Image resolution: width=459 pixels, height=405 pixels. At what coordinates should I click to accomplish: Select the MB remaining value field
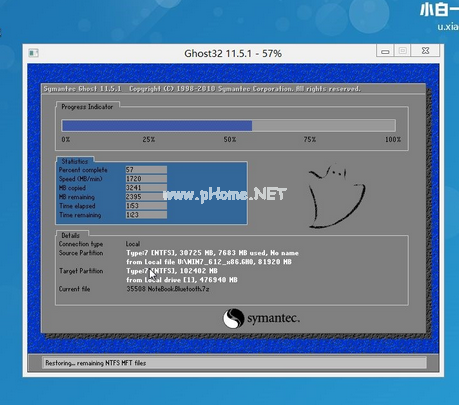pyautogui.click(x=146, y=197)
